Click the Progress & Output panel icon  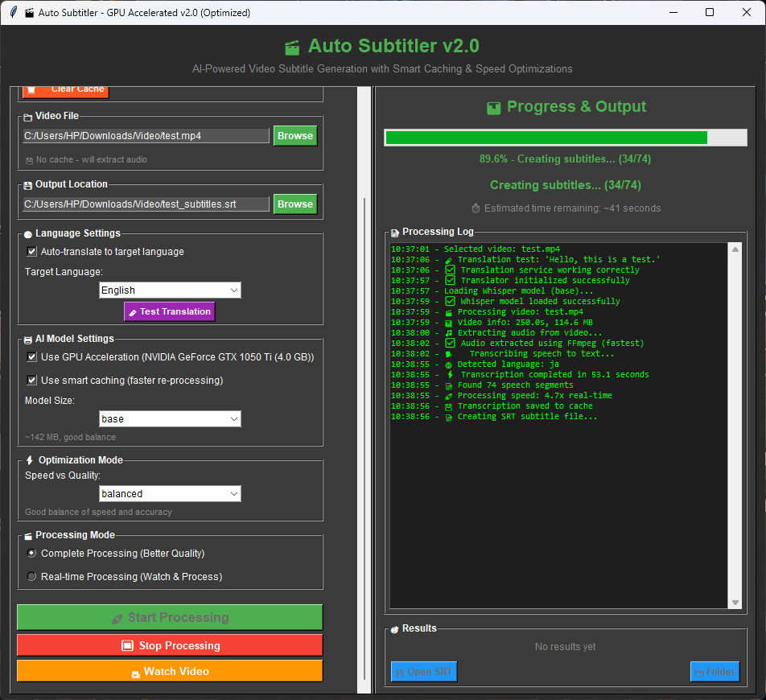click(494, 108)
